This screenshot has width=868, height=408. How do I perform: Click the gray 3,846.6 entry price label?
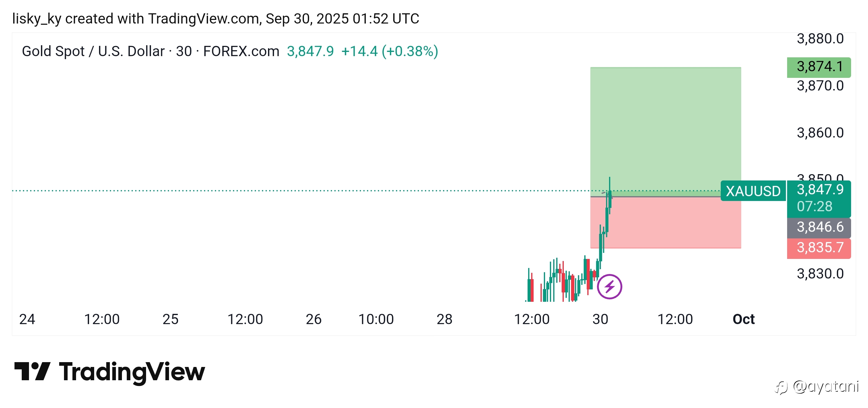click(x=819, y=227)
